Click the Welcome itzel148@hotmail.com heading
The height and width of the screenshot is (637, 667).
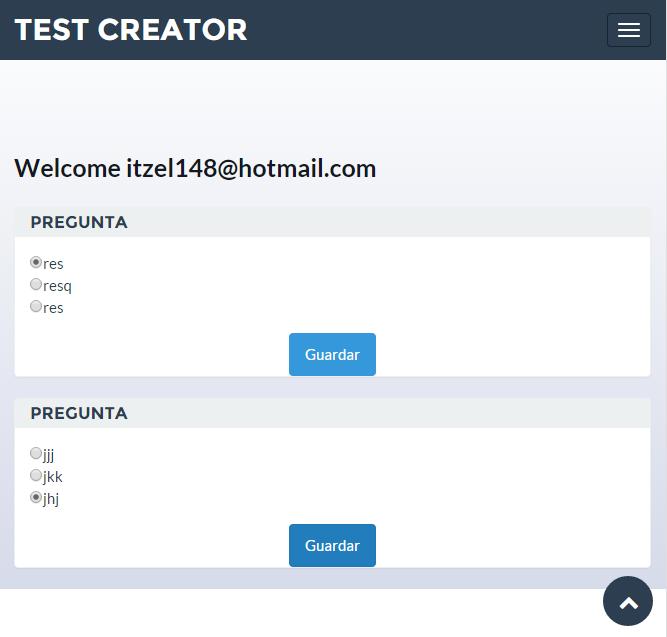[x=195, y=168]
